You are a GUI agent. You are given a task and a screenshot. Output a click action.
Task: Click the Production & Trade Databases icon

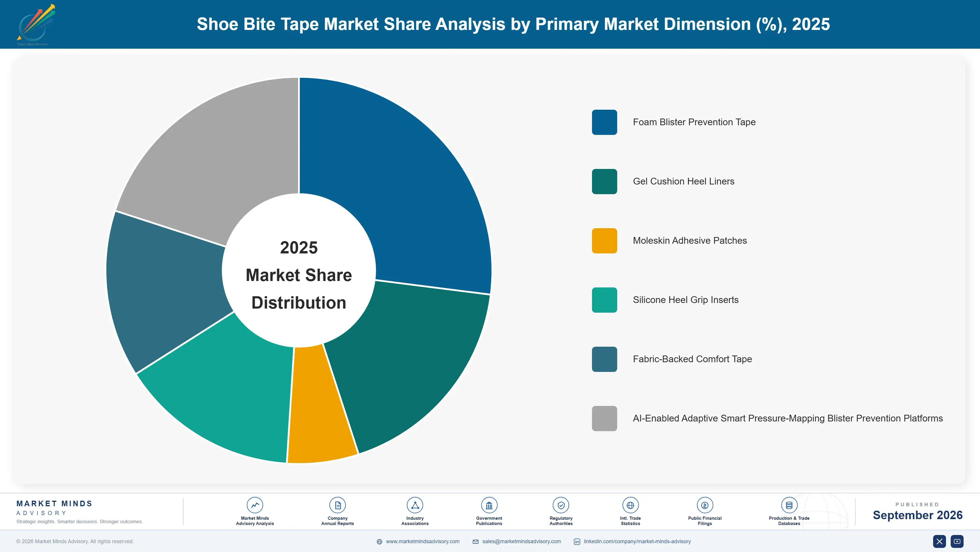789,505
